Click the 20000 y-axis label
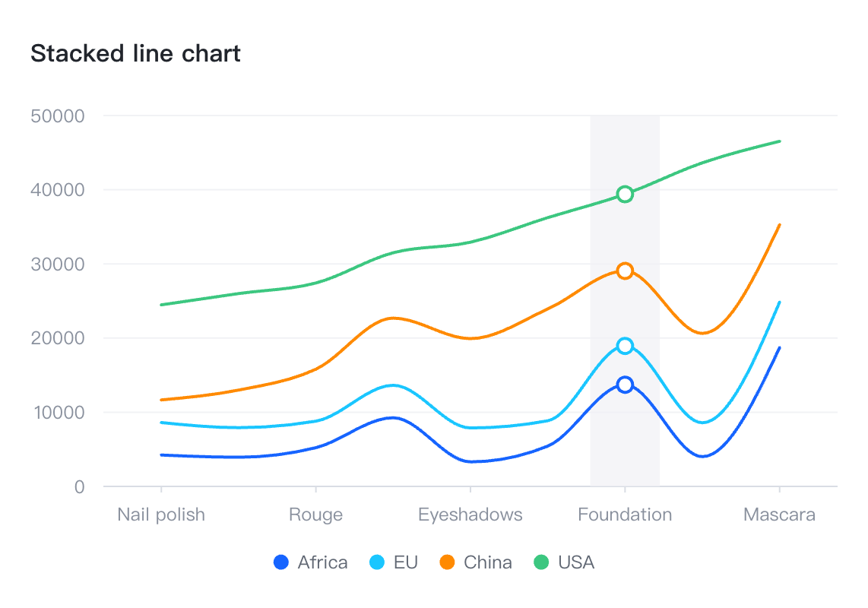The width and height of the screenshot is (868, 608). (x=57, y=338)
